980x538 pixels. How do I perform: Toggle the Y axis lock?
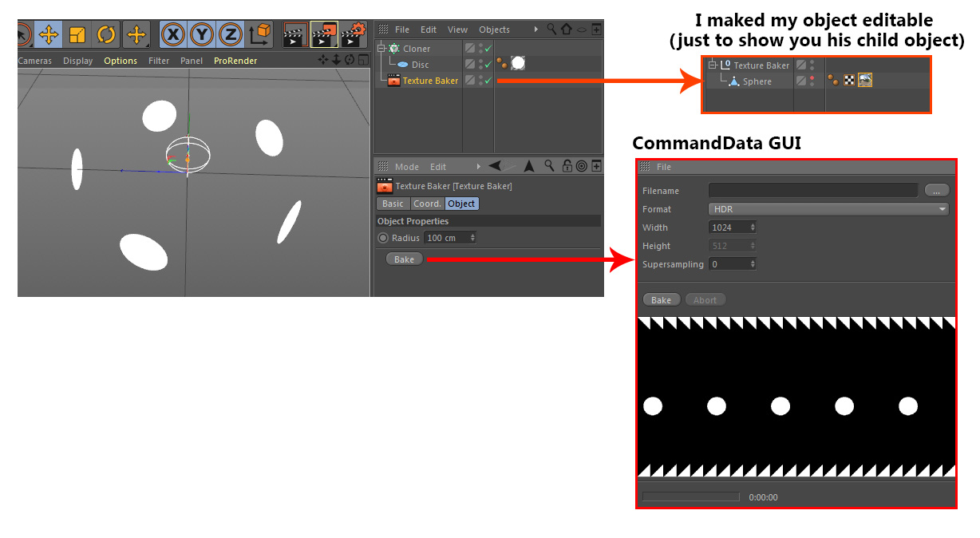[x=203, y=34]
